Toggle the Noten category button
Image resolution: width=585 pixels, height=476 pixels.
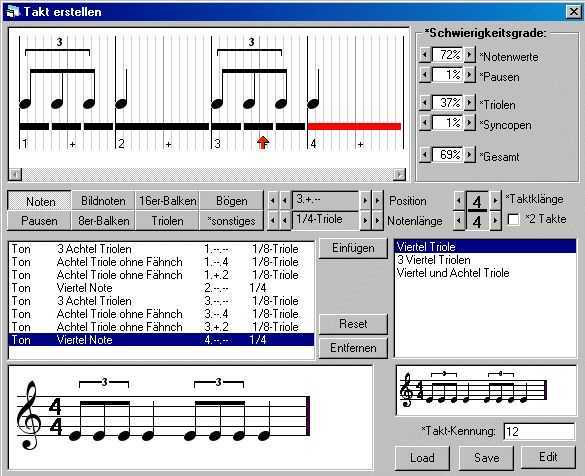coord(40,201)
